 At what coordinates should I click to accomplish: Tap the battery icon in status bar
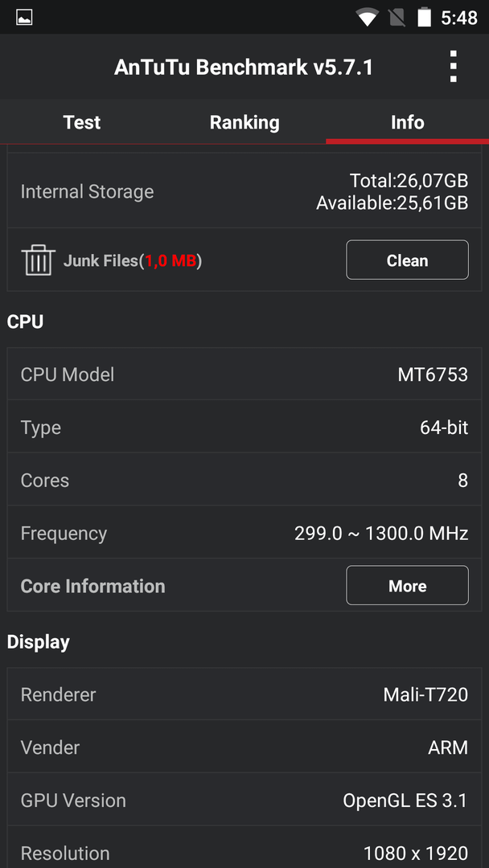424,17
